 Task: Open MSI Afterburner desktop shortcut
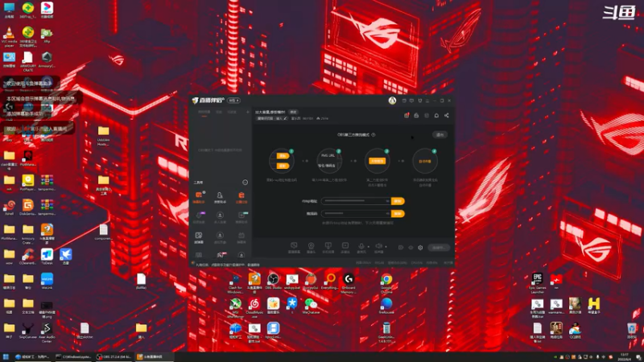(235, 306)
